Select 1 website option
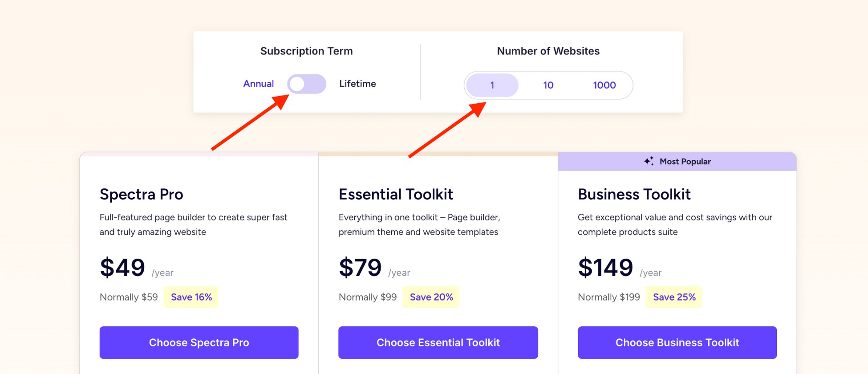The width and height of the screenshot is (868, 374). 492,85
